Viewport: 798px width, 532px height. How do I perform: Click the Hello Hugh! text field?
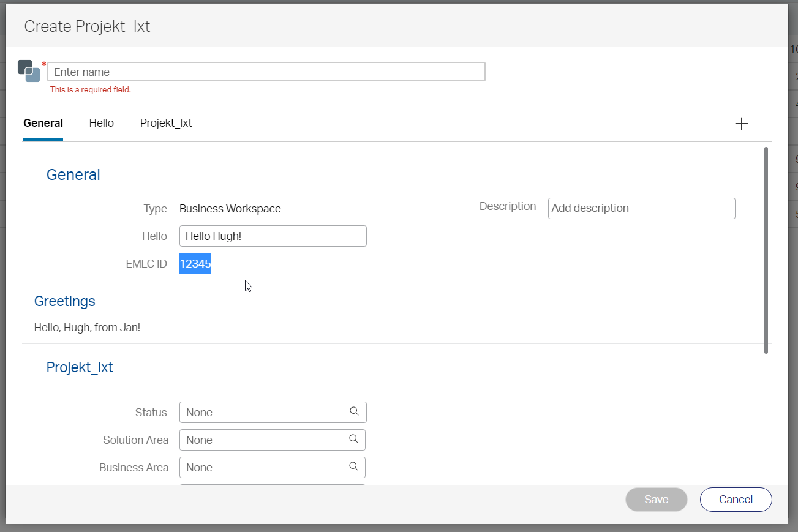[x=273, y=236]
